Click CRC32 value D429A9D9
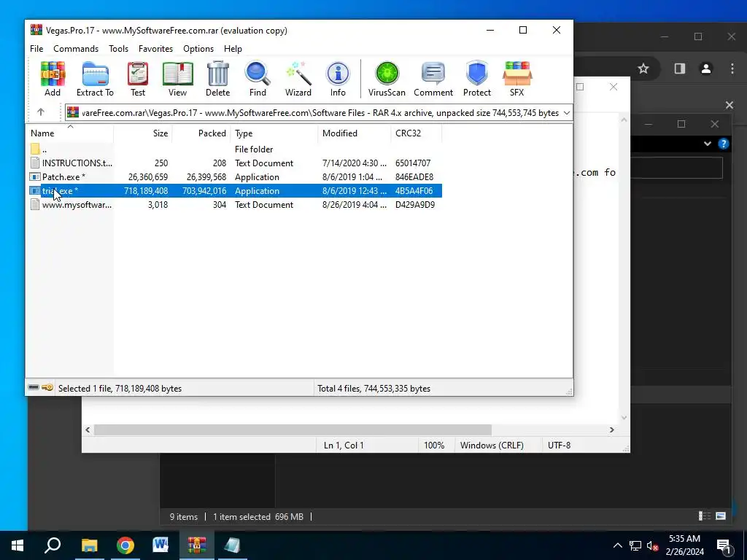 [x=415, y=204]
